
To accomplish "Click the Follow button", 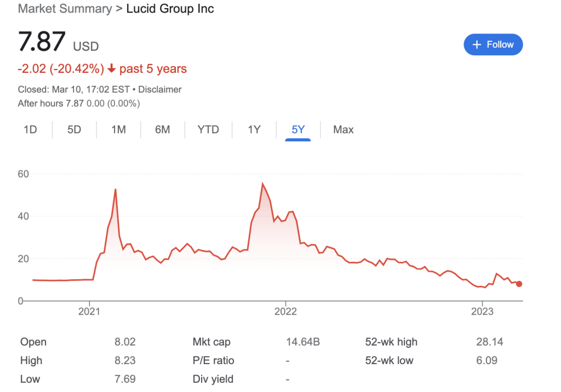I will (493, 44).
